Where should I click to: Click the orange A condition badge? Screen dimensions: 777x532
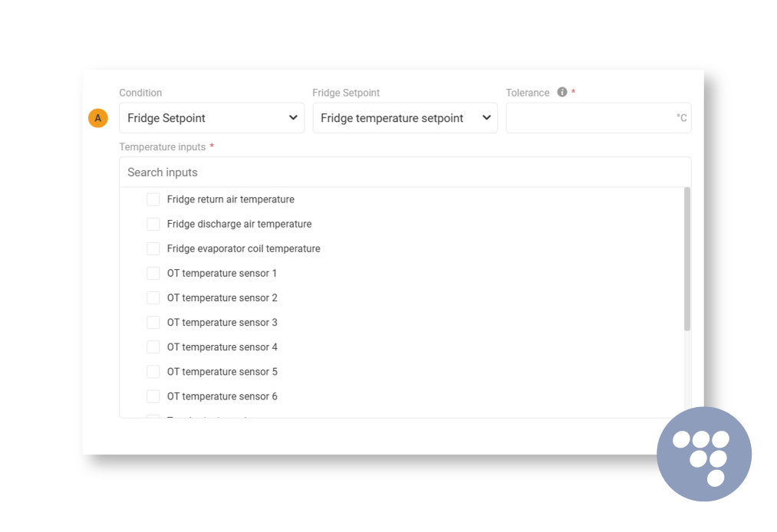coord(98,118)
